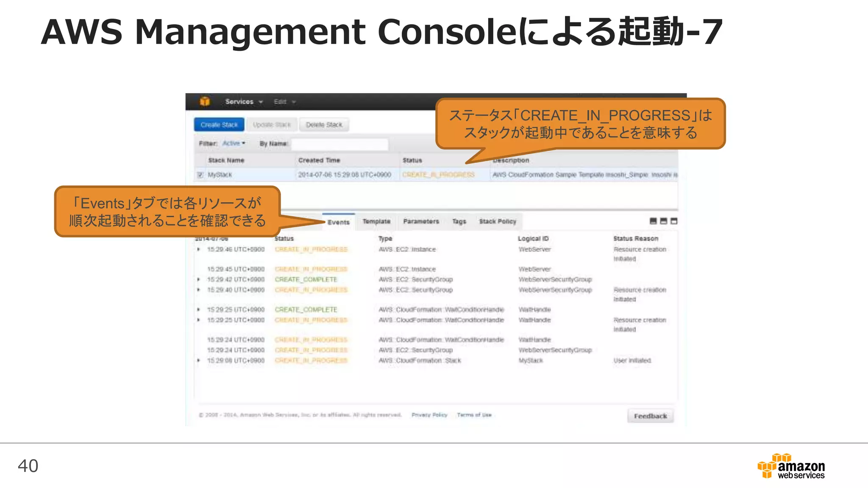868x488 pixels.
Task: Open the Edit dropdown in top bar
Action: coord(284,102)
